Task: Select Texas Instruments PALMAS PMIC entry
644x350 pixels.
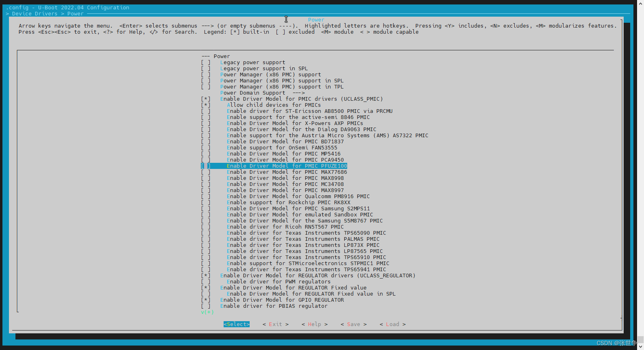Action: 303,239
